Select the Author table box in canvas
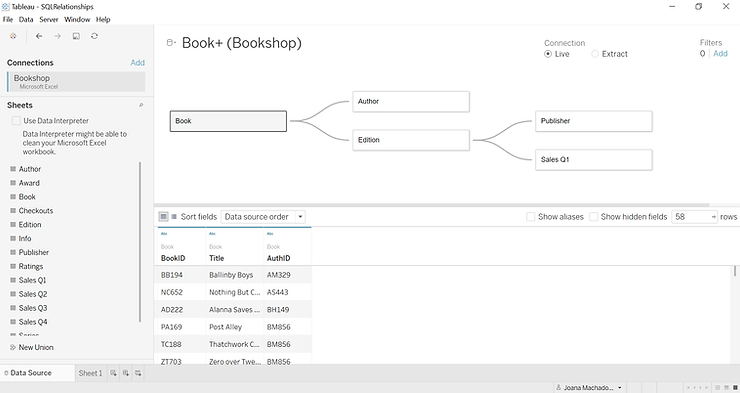The image size is (740, 393). point(411,101)
